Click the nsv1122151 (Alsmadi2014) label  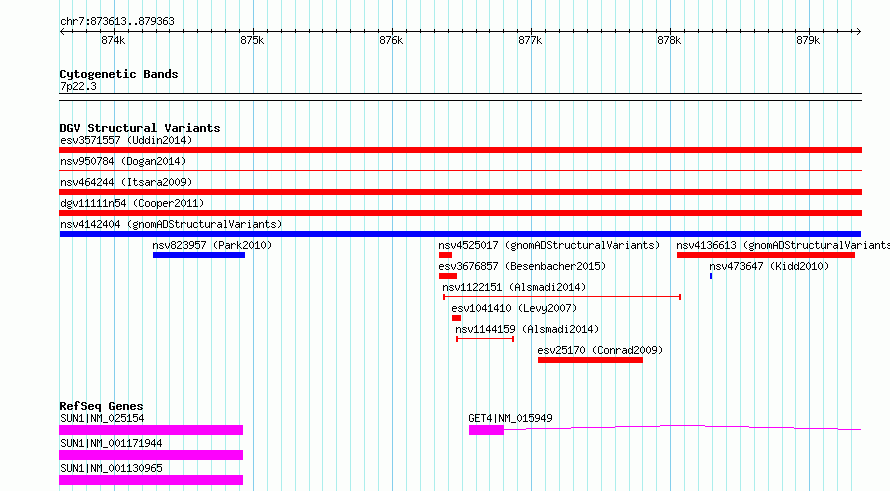(x=514, y=287)
